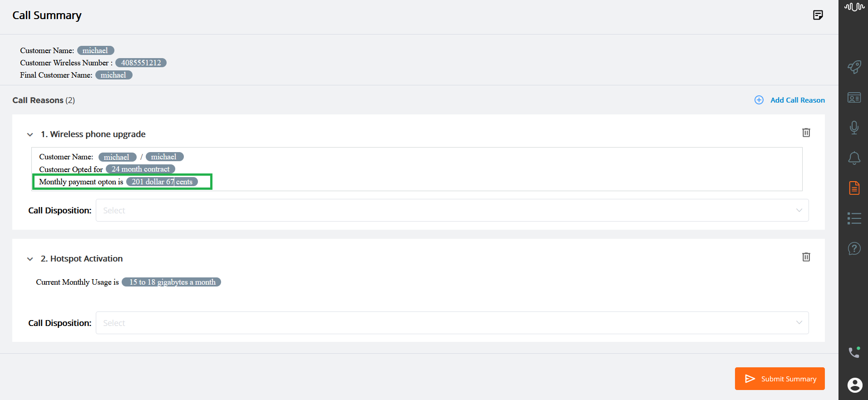Screen dimensions: 868x400
Task: Click the rocket icon in sidebar
Action: click(x=854, y=67)
